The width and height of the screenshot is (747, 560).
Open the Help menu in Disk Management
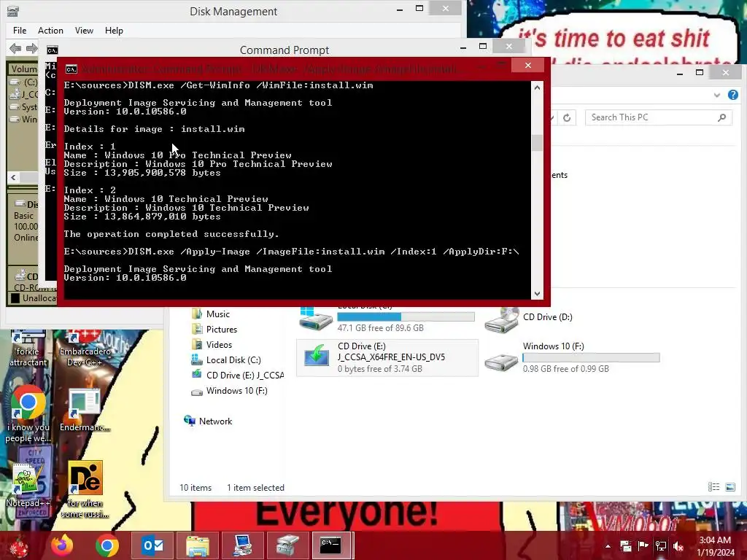pyautogui.click(x=114, y=31)
